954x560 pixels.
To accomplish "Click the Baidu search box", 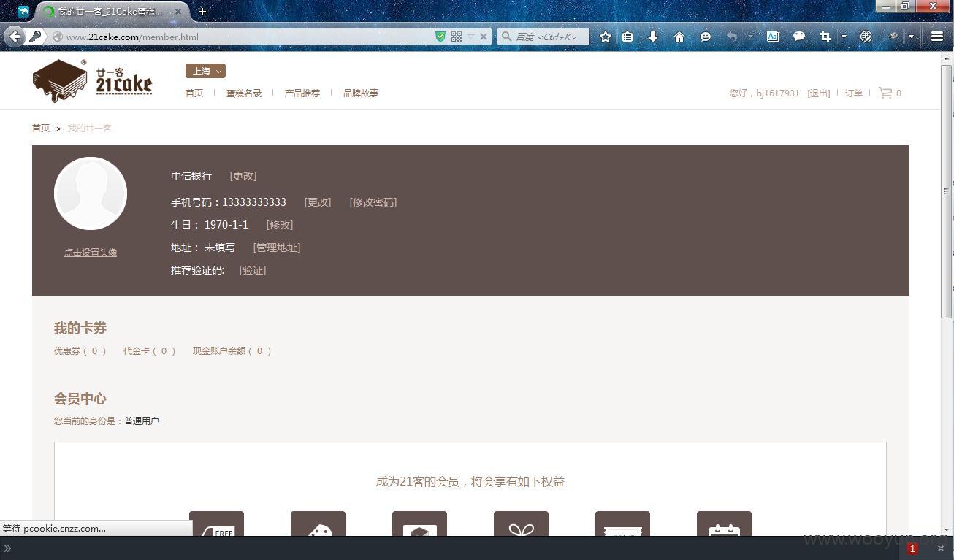I will (x=543, y=37).
